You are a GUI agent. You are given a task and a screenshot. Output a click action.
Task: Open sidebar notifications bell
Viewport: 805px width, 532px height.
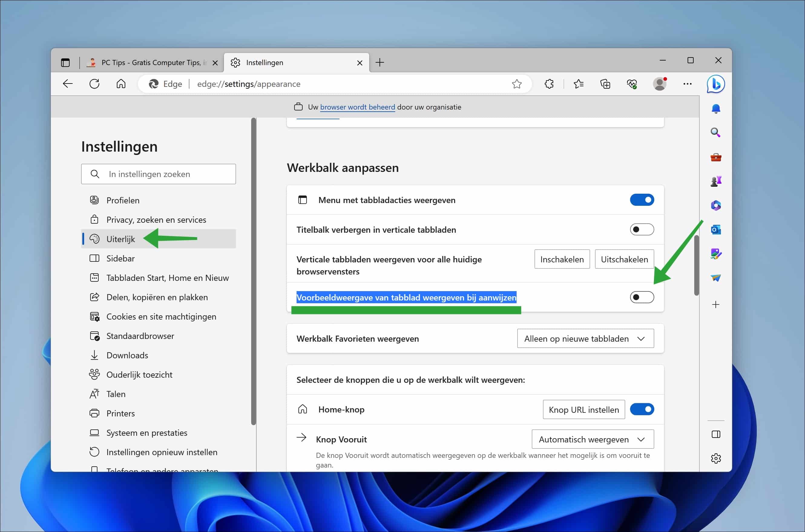click(x=716, y=109)
